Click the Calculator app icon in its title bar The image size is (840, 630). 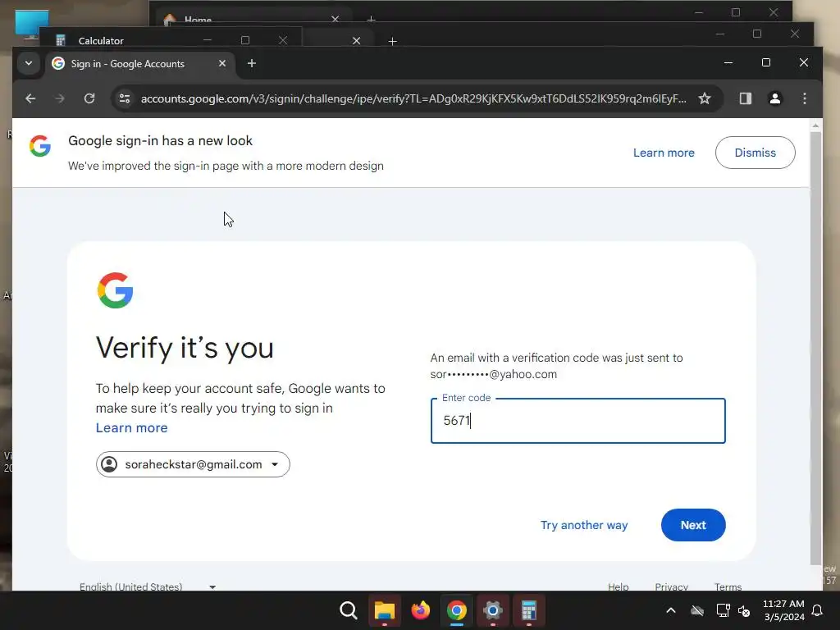coord(60,41)
